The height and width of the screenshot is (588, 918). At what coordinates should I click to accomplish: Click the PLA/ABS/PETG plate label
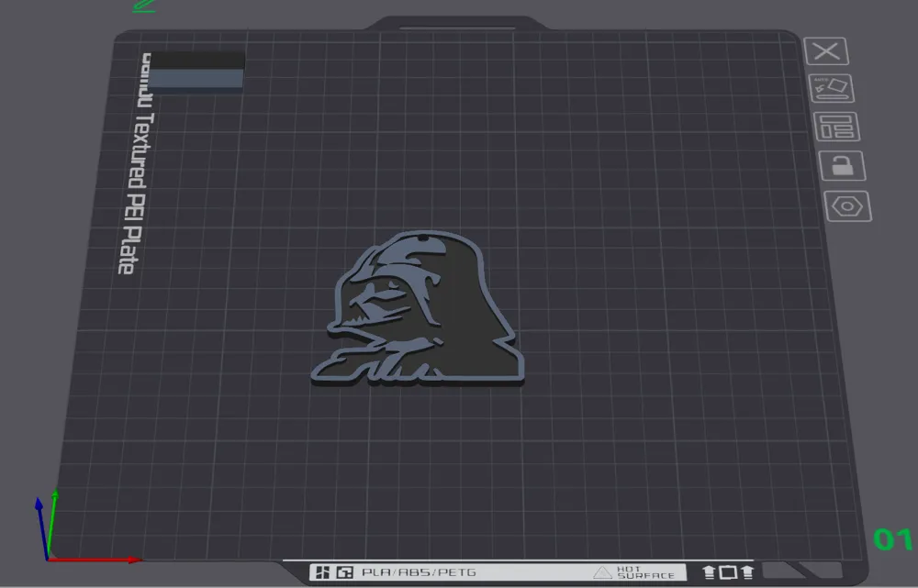[419, 572]
